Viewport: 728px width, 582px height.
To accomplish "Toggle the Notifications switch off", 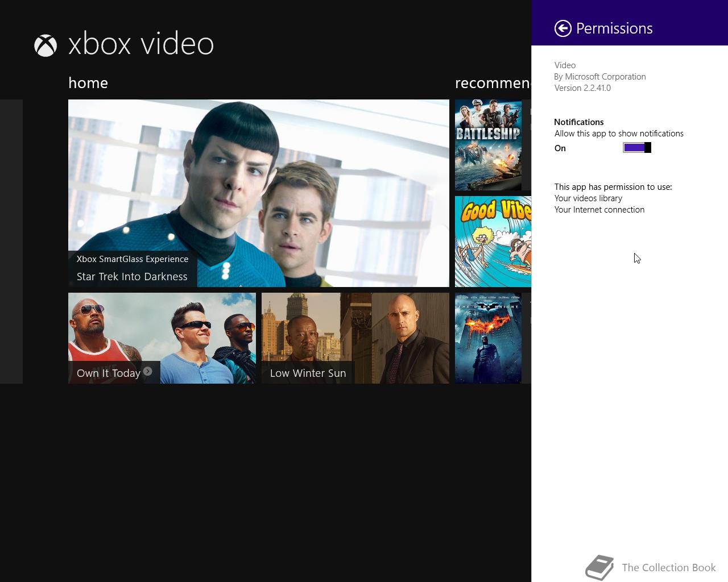I will [637, 148].
